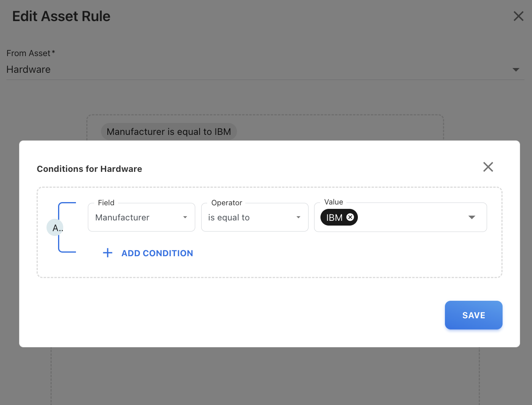
Task: Click inside the Value input area
Action: pos(410,218)
